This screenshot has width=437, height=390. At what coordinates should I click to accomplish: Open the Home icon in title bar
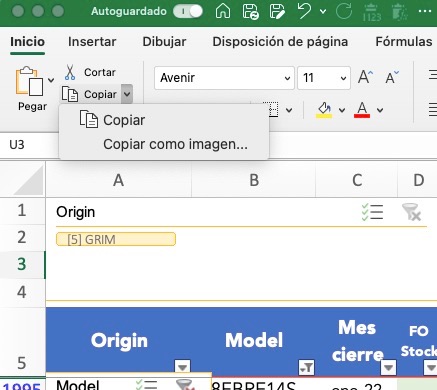[x=223, y=11]
